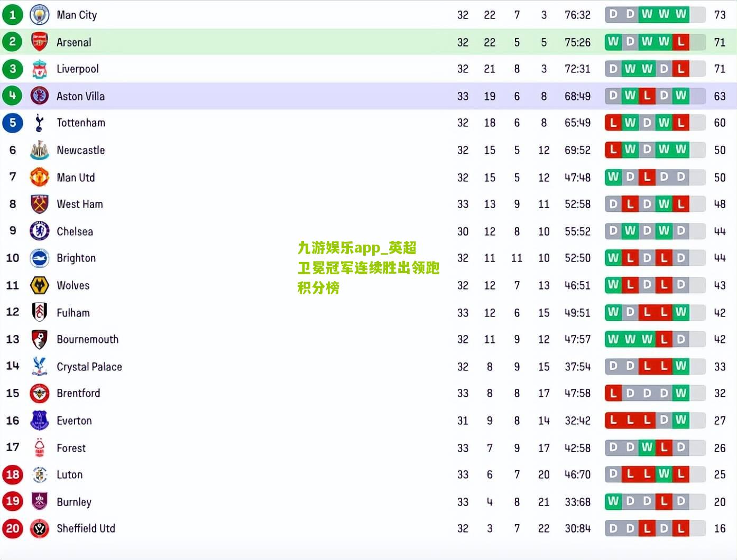Click Arsenal's red L latest result badge

point(680,41)
